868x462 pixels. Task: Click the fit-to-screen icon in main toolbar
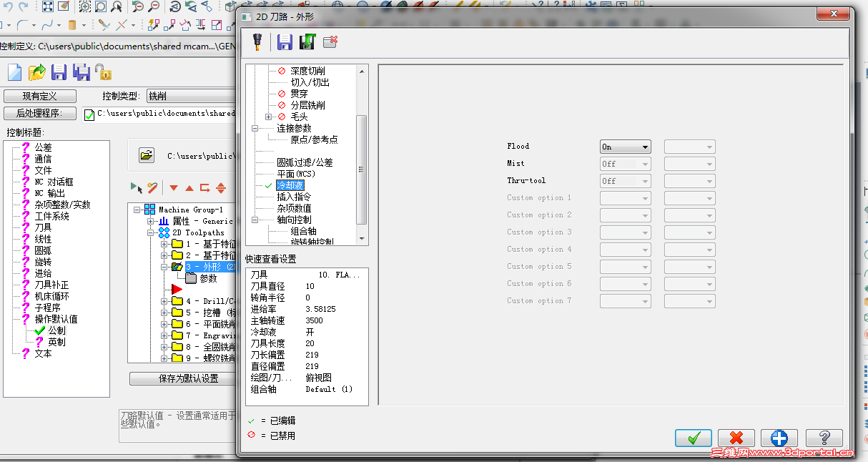coord(48,6)
